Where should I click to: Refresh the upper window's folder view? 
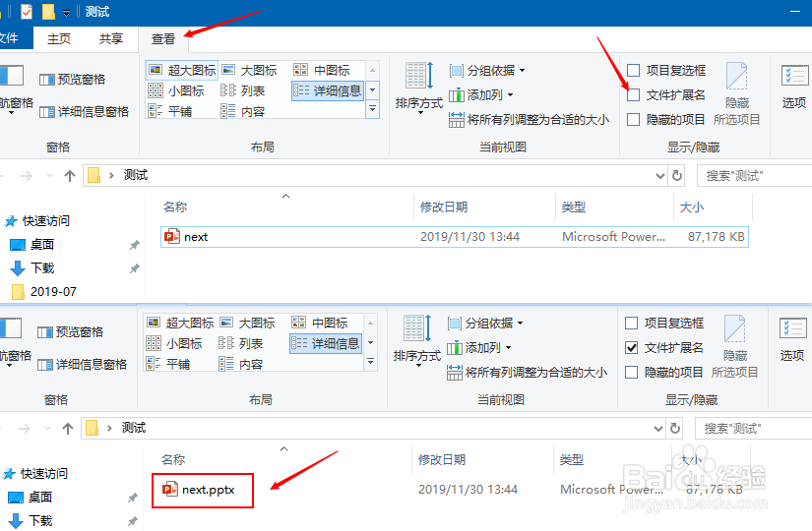pyautogui.click(x=677, y=176)
